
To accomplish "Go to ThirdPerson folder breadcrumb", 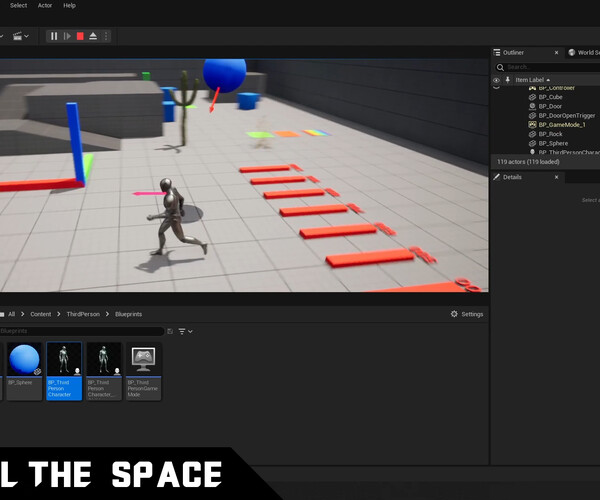I will [x=83, y=314].
